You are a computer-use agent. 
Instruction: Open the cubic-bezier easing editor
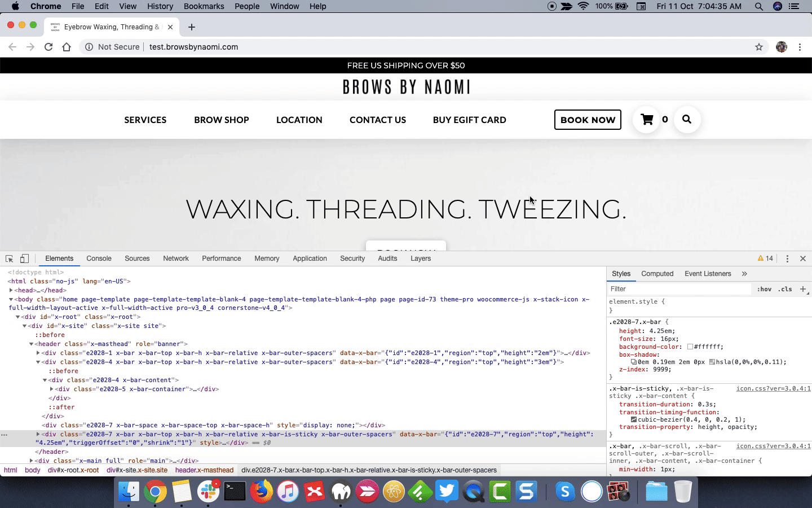[633, 420]
